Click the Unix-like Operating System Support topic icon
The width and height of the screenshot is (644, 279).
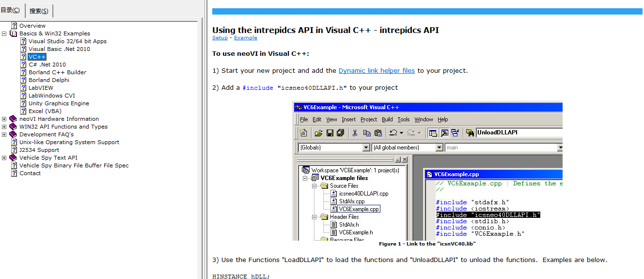(15, 142)
